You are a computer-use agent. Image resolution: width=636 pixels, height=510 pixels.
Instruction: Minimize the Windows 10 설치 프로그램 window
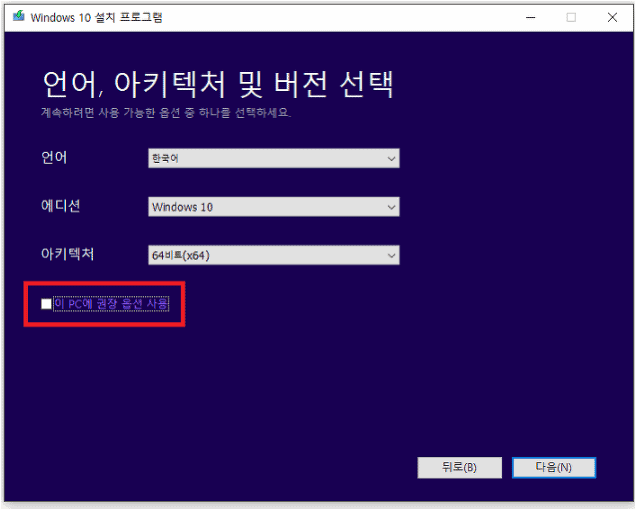531,17
